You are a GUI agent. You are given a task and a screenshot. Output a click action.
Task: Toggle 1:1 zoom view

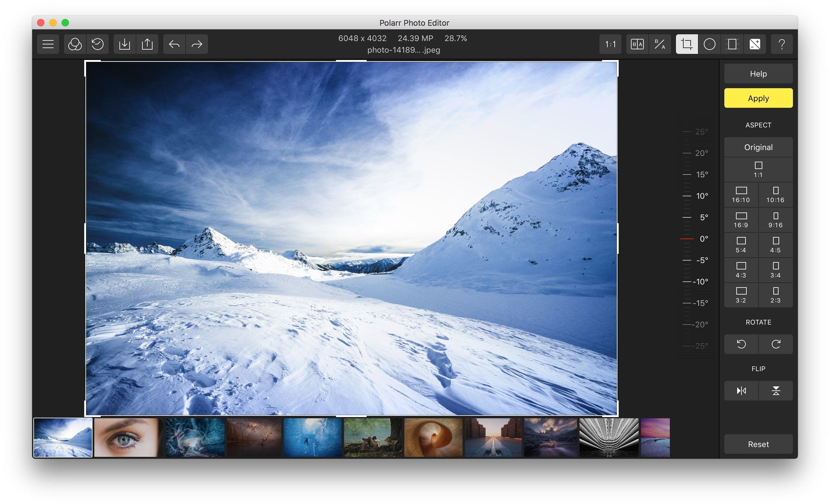point(610,44)
